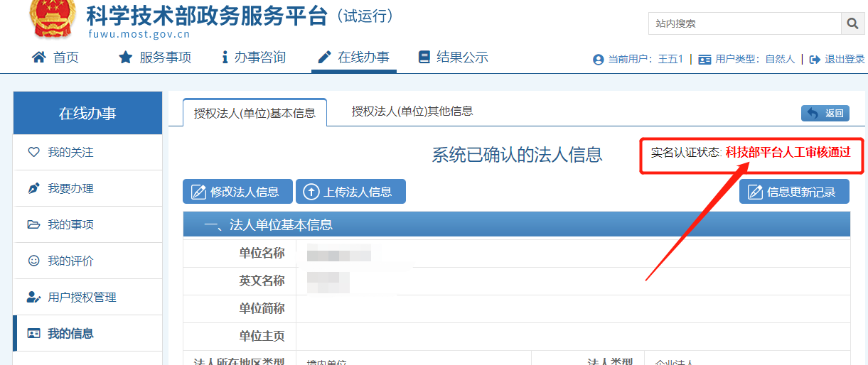Go to 办事咨询 navigation item
This screenshot has width=868, height=365.
(253, 58)
